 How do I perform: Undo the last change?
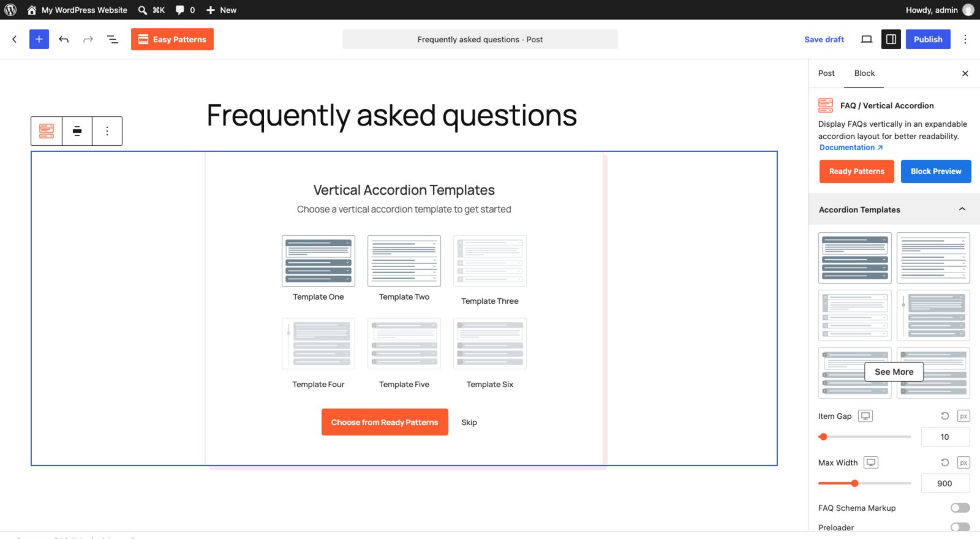coord(64,39)
